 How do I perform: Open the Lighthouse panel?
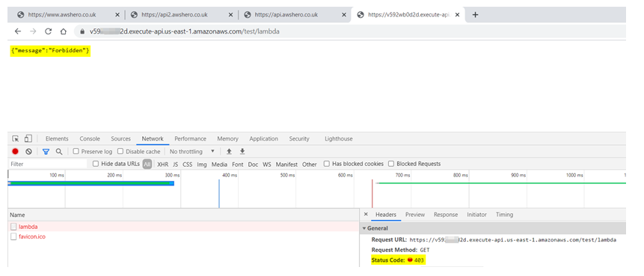point(338,139)
